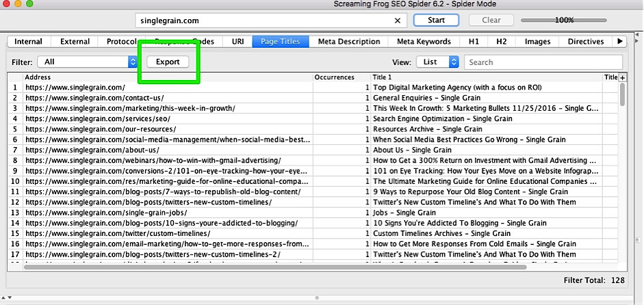The height and width of the screenshot is (305, 644).
Task: Click the Clear button
Action: tap(491, 21)
